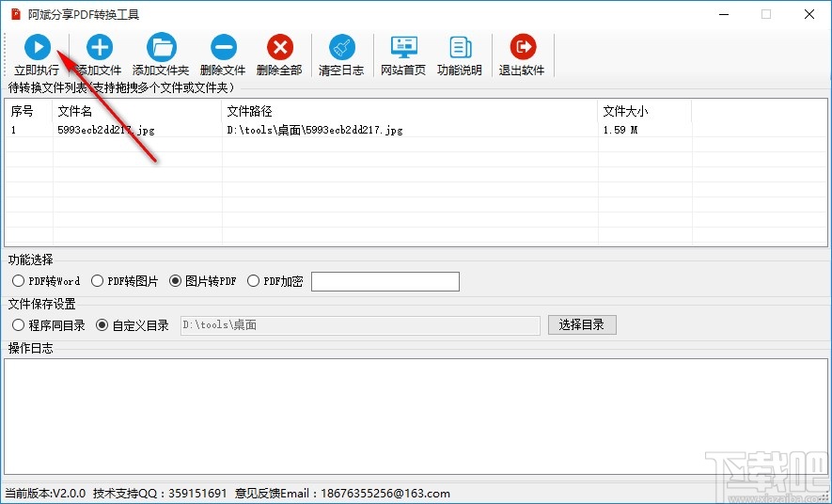Select 程序同目录 save option
Viewport: 832px width, 504px height.
(x=48, y=324)
